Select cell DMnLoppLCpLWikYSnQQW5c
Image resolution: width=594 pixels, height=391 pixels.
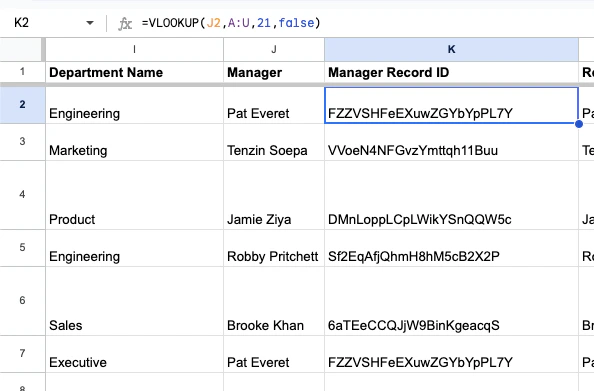pyautogui.click(x=451, y=195)
